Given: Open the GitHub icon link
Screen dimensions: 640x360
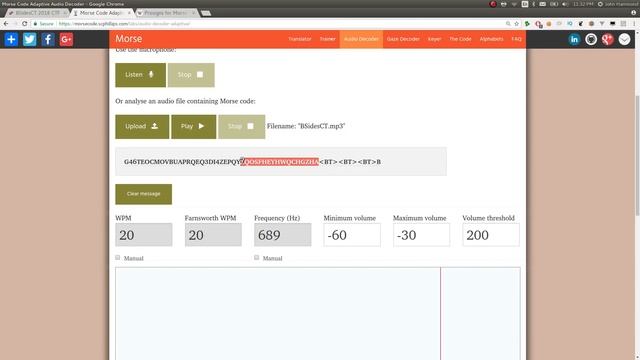Looking at the screenshot, I should pyautogui.click(x=591, y=39).
